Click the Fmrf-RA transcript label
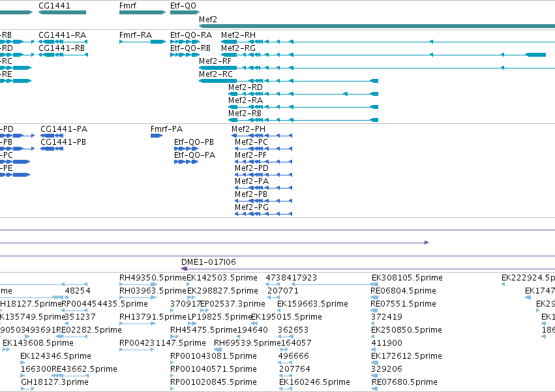The height and width of the screenshot is (392, 555). coord(136,35)
